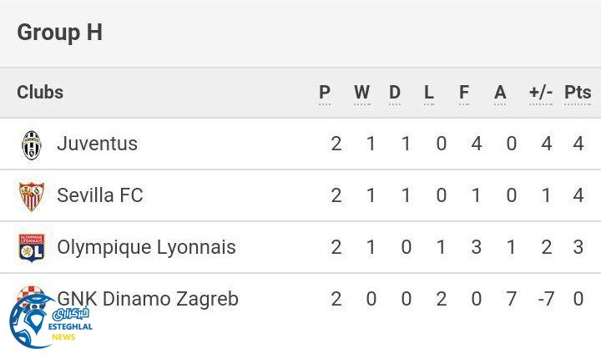Click the +/- goal difference header
This screenshot has width=601, height=364.
tap(541, 93)
